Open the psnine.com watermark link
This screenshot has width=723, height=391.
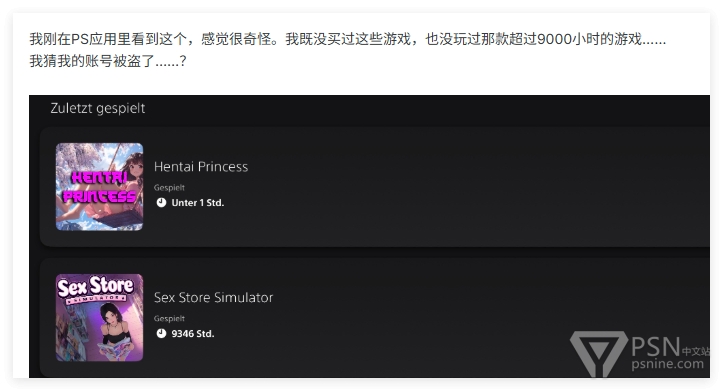point(668,364)
